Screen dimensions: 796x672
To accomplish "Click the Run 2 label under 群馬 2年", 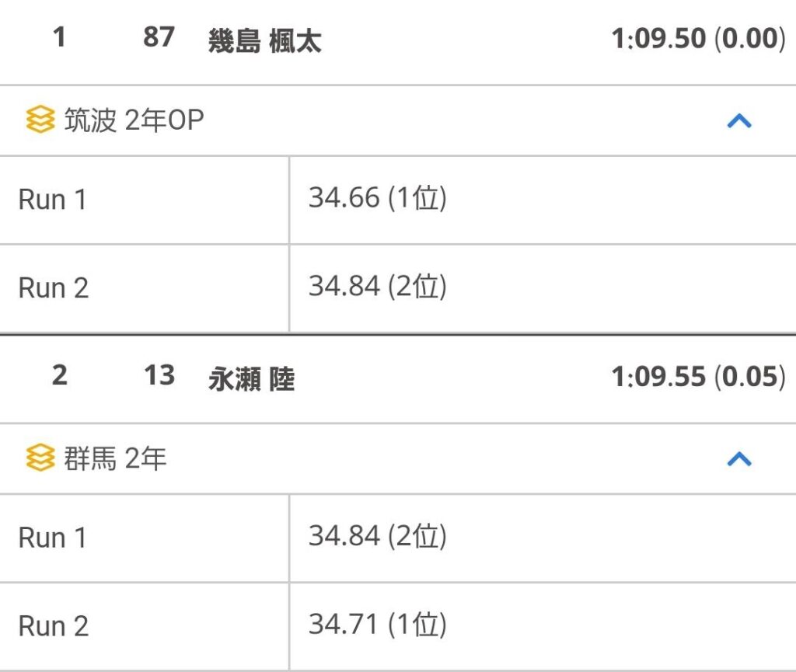I will coord(54,626).
